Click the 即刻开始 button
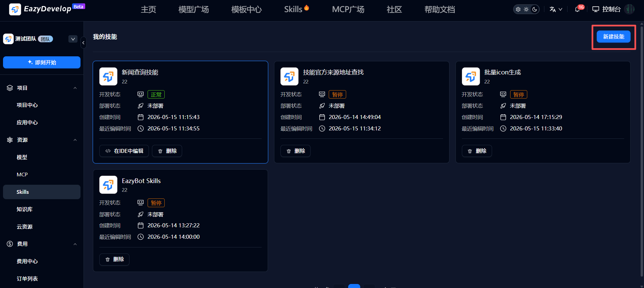644x288 pixels. 42,62
